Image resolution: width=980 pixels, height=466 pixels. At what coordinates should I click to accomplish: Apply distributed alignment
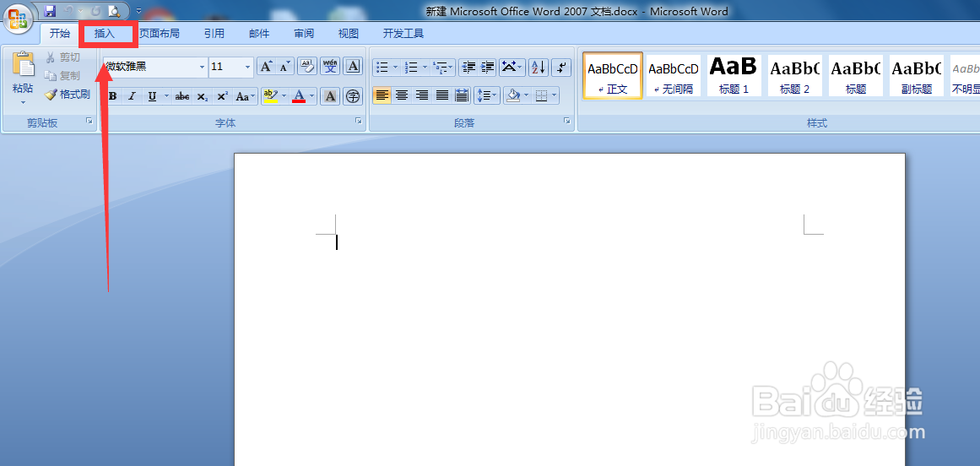pos(462,95)
